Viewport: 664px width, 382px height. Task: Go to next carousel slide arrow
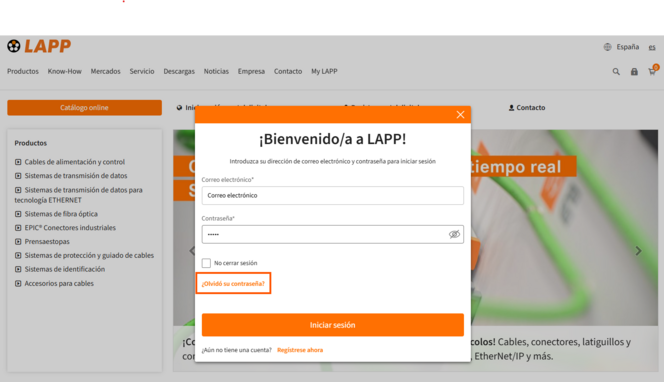pos(638,251)
